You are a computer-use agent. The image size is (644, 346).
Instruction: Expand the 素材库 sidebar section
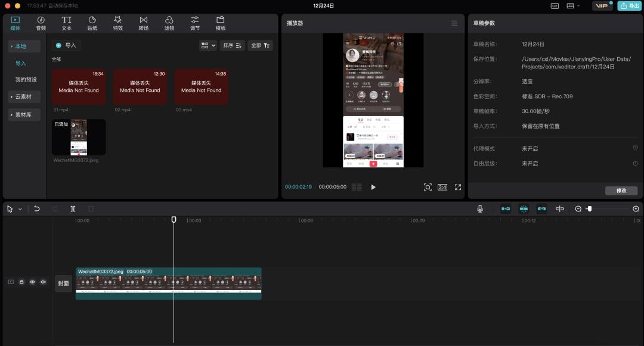pos(24,116)
